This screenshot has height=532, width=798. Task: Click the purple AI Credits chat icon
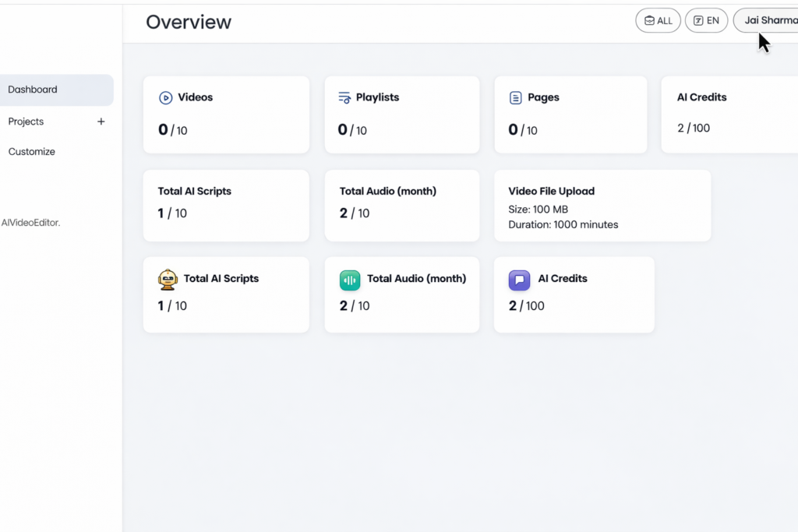519,280
